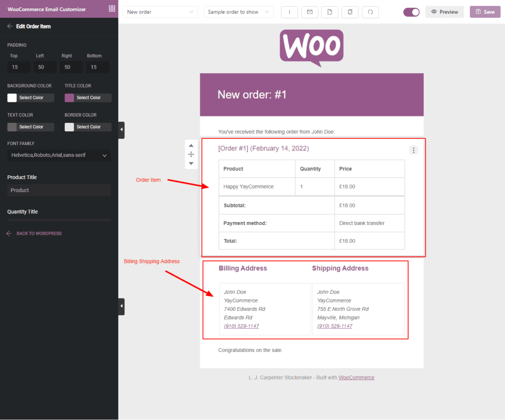
Task: Edit the Right padding field
Action: point(71,67)
